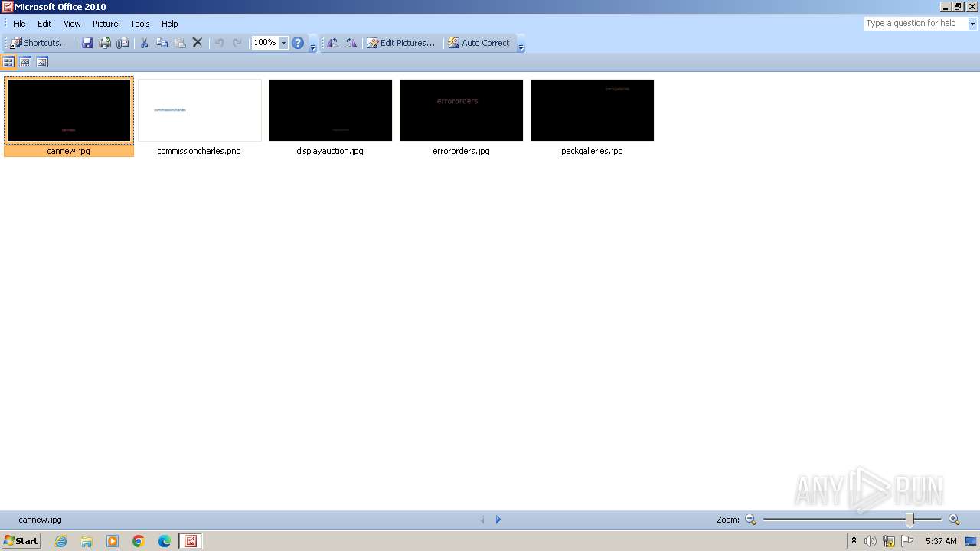This screenshot has height=551, width=980.
Task: Click the restore window button
Action: pyautogui.click(x=958, y=7)
